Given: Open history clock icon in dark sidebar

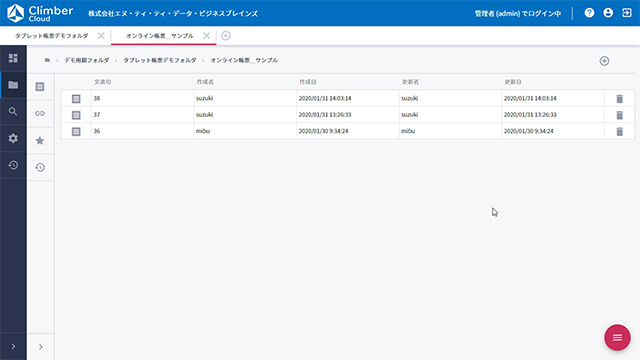Looking at the screenshot, I should tap(13, 165).
